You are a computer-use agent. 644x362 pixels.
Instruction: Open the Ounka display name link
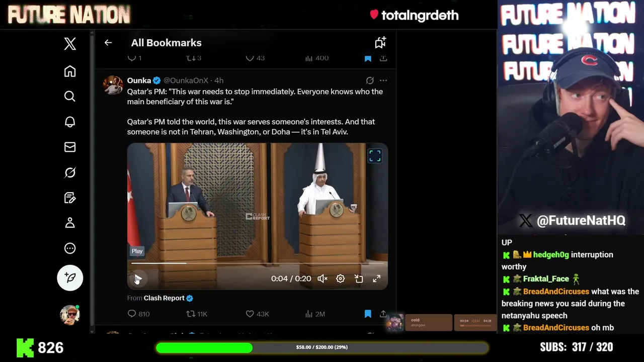[x=139, y=80]
